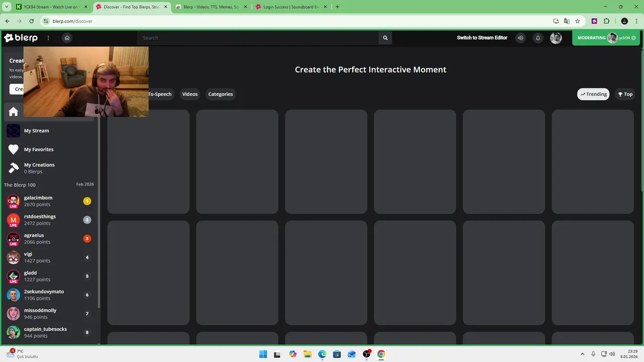
Task: Open OBS Studio from the taskbar
Action: point(367,354)
